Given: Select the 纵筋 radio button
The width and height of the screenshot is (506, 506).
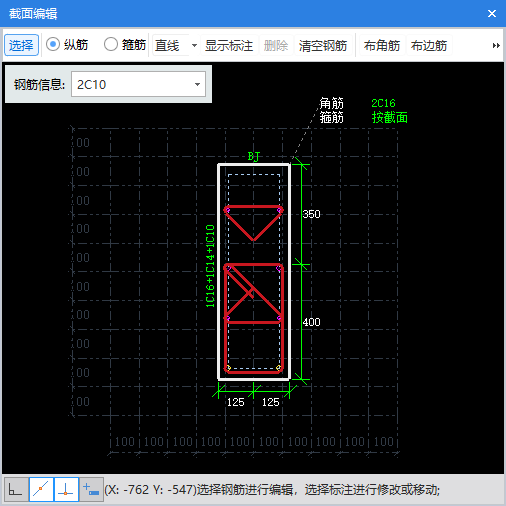Looking at the screenshot, I should coord(53,44).
